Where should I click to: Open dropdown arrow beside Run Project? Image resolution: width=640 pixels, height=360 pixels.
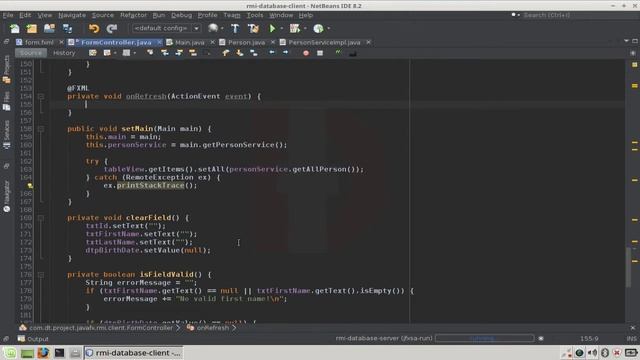point(282,29)
